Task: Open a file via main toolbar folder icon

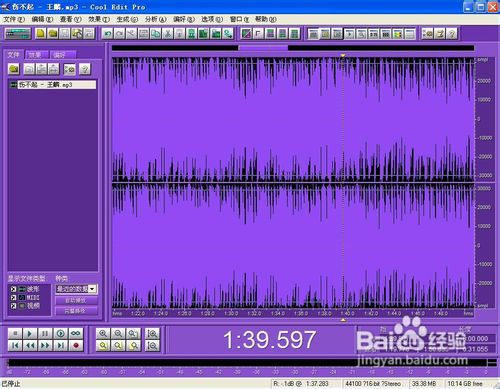Action: tap(53, 34)
